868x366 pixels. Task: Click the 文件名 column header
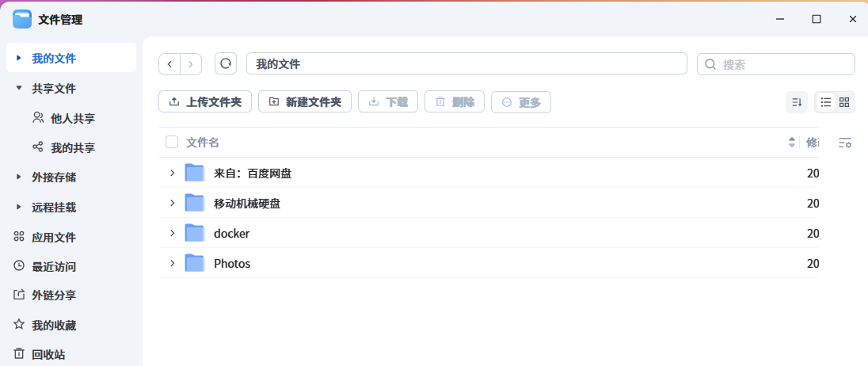pos(203,143)
